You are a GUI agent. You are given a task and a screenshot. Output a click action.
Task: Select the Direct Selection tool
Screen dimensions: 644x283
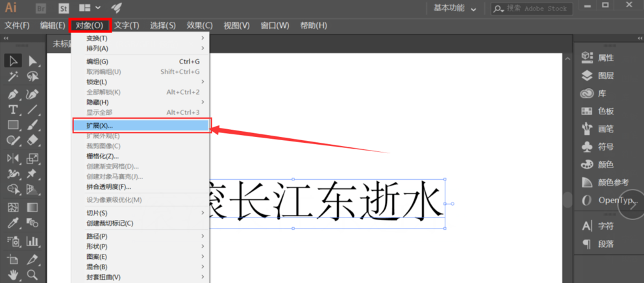click(x=32, y=61)
